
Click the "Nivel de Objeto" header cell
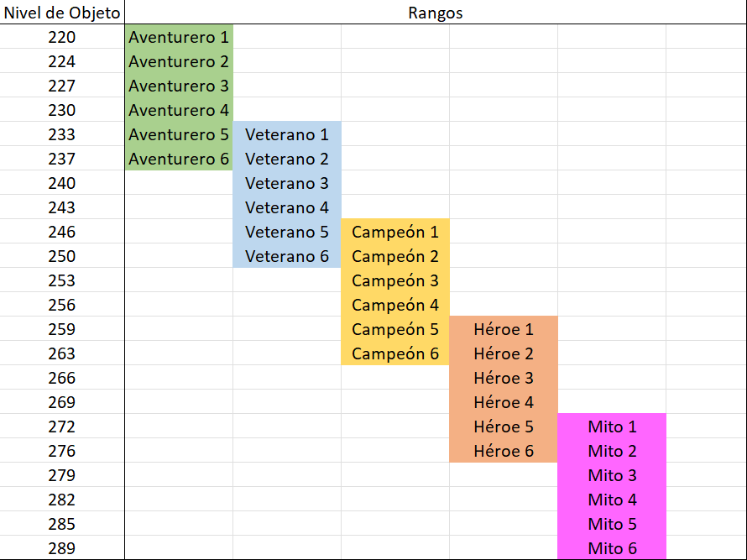point(61,13)
